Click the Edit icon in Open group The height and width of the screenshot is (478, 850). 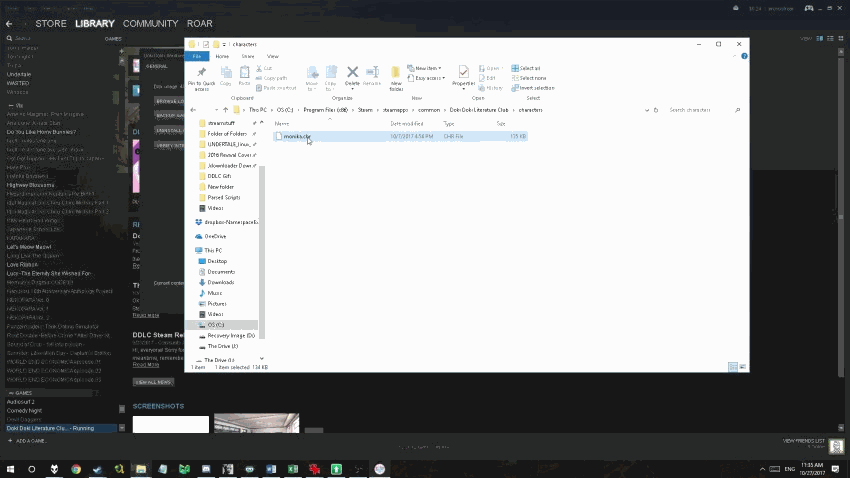pos(481,78)
